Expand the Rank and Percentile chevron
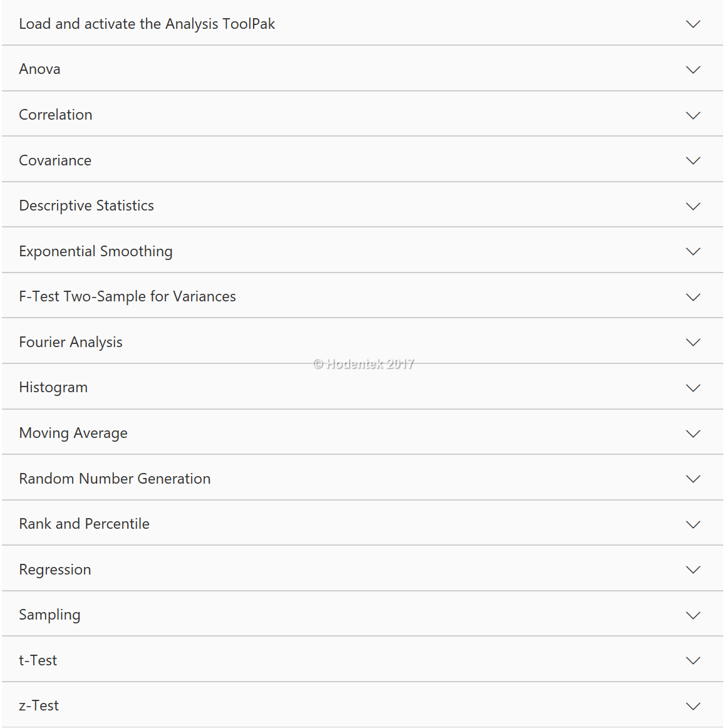 [693, 524]
